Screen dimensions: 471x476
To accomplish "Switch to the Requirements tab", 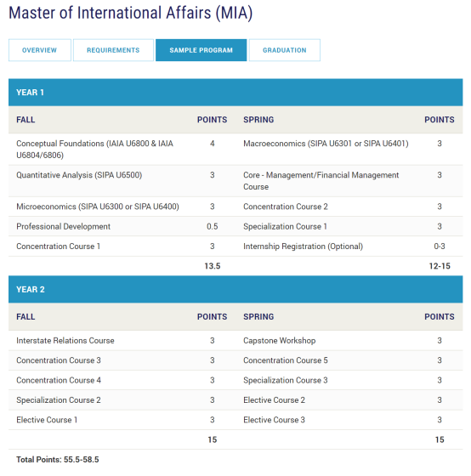I will coord(113,50).
